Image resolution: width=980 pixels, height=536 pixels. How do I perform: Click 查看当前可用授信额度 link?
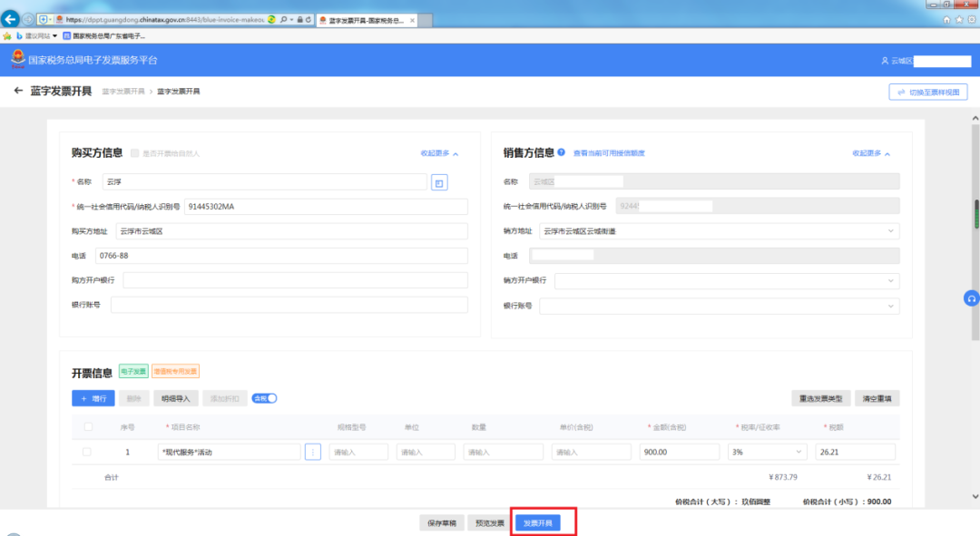pyautogui.click(x=609, y=153)
